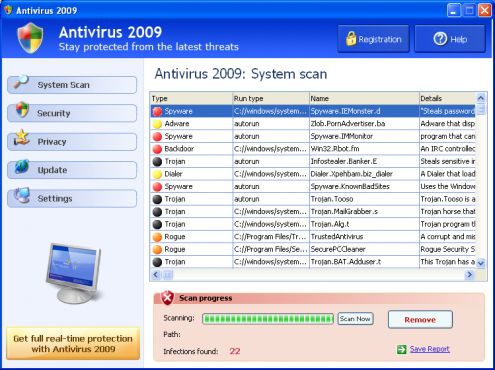Image resolution: width=495 pixels, height=370 pixels.
Task: Click the green scanning progress bar
Action: pos(268,319)
